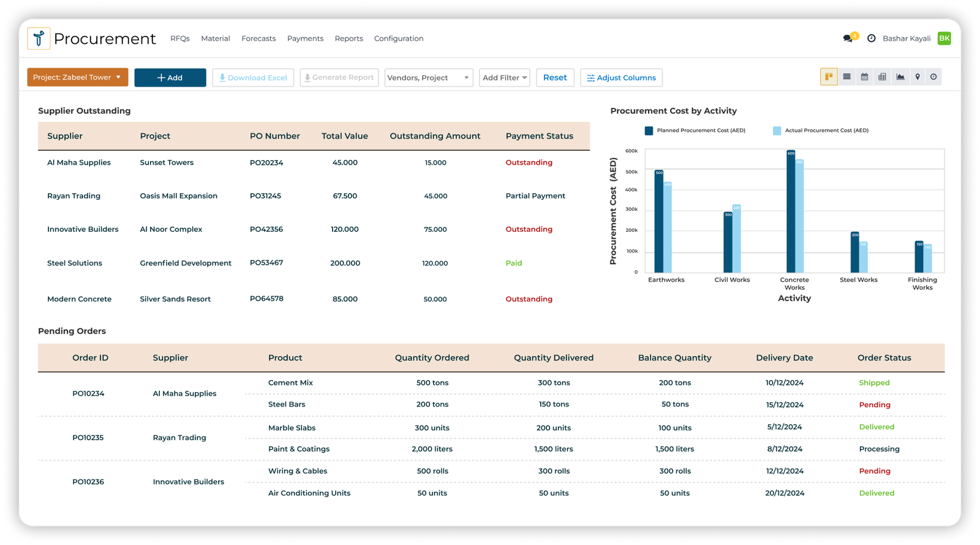980x545 pixels.
Task: Click the BK user avatar
Action: (944, 38)
